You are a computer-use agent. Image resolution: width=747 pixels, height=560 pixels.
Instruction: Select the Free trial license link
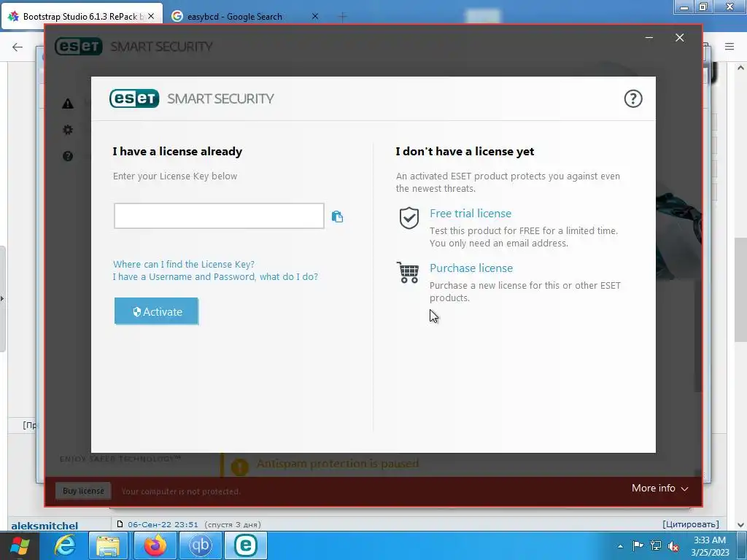click(471, 214)
